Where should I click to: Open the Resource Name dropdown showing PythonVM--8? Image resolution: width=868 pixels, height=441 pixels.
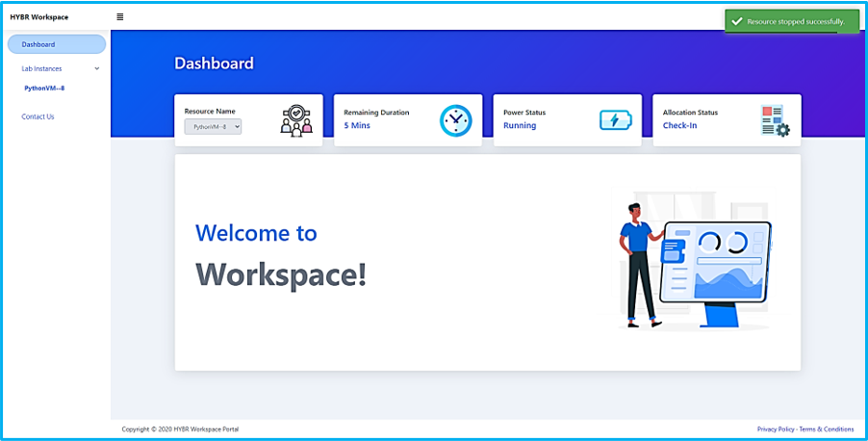click(213, 126)
